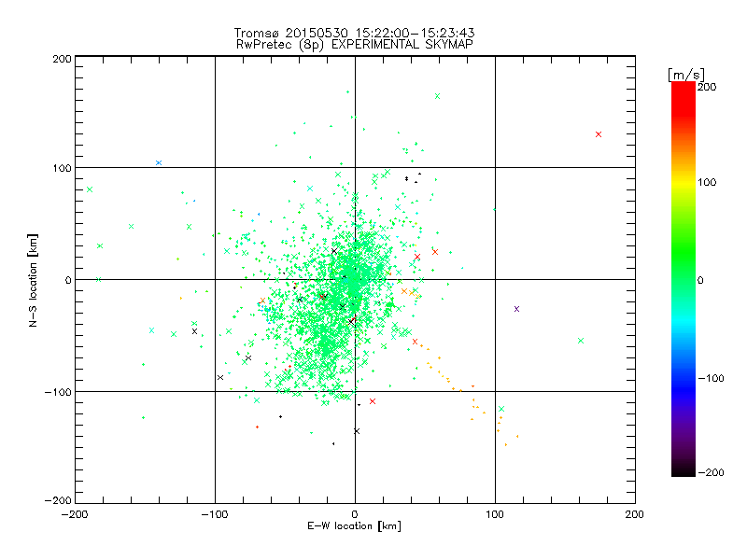This screenshot has width=747, height=560.
Task: Click the y-axis tick label '-100'
Action: pos(58,392)
